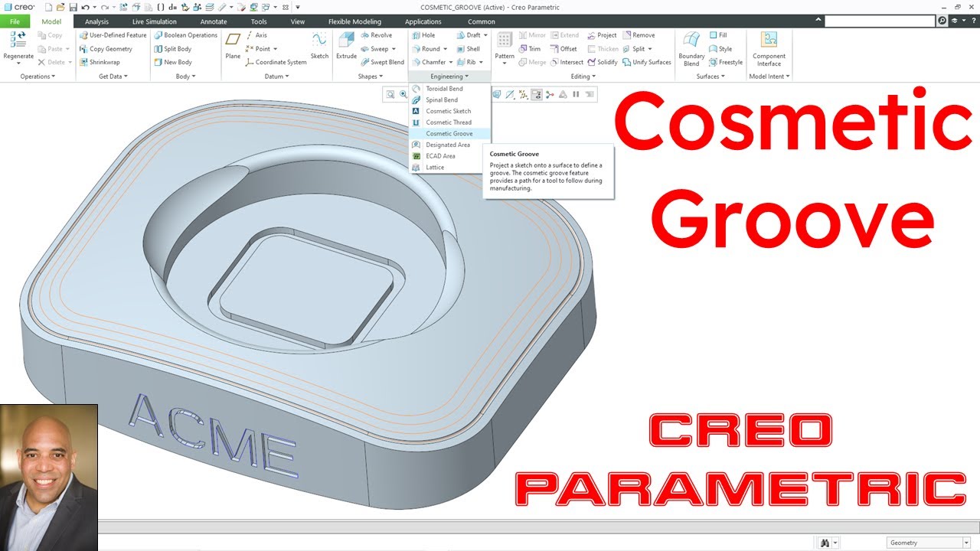Open the Style surface tool

720,49
